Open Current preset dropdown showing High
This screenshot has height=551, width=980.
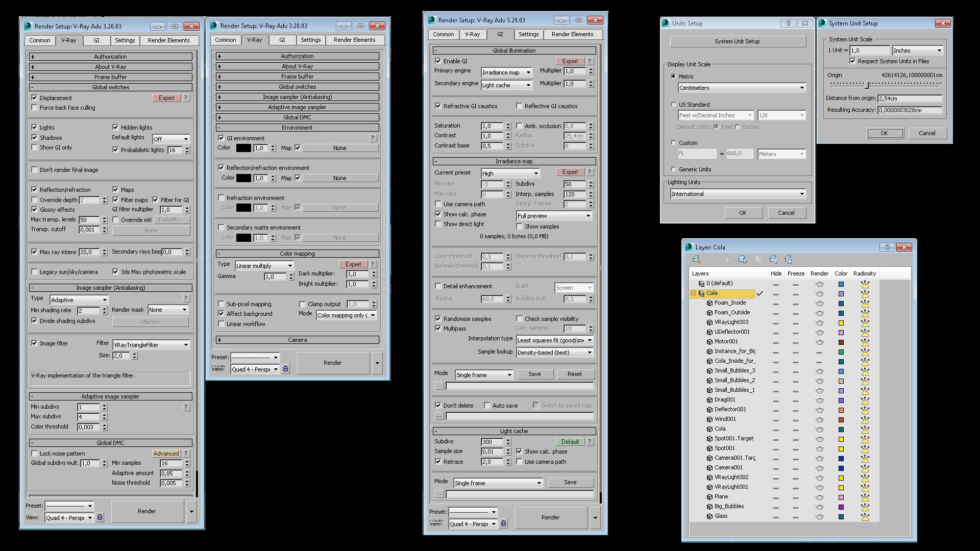[x=510, y=173]
